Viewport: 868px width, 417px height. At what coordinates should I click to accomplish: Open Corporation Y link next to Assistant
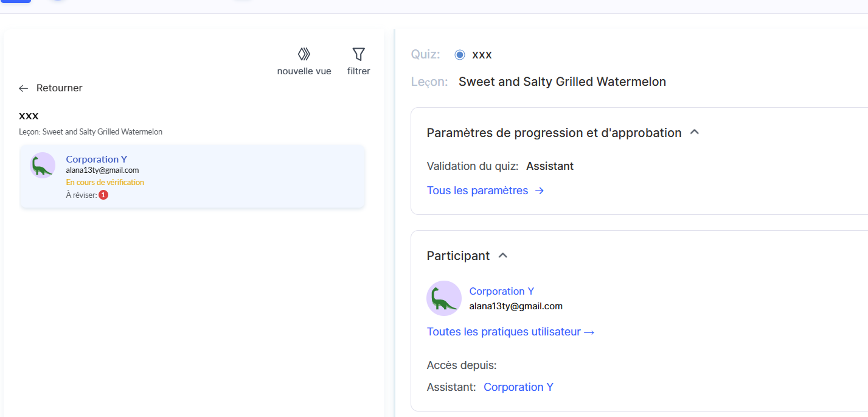518,387
